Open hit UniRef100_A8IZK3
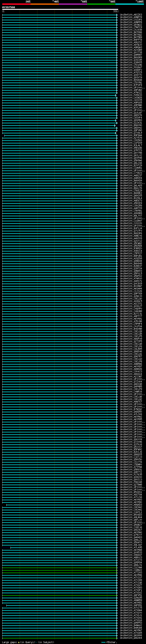 (x=131, y=15)
